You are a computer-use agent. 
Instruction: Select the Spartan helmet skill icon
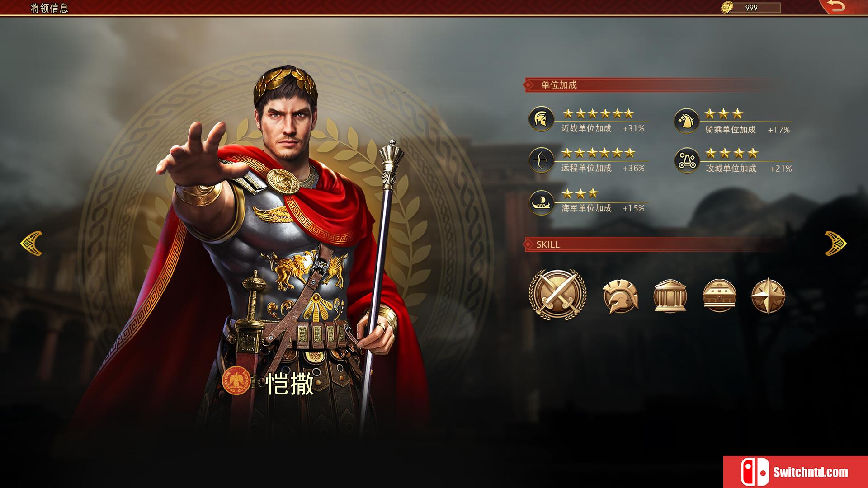[621, 296]
